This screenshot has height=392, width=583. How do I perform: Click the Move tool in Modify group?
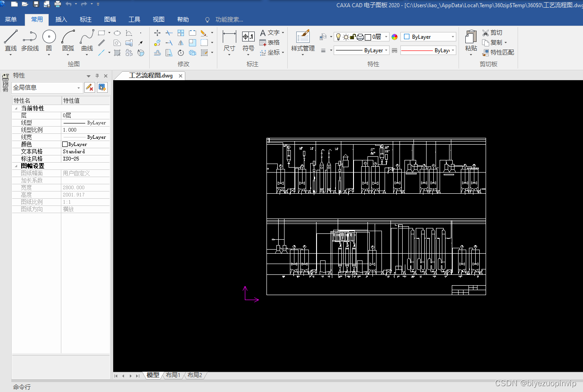click(x=157, y=33)
